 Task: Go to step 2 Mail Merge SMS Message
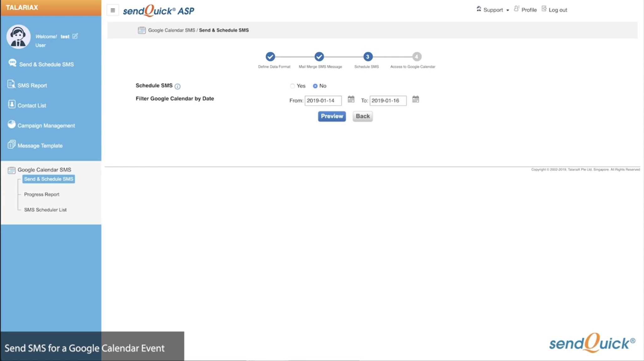[x=319, y=57]
